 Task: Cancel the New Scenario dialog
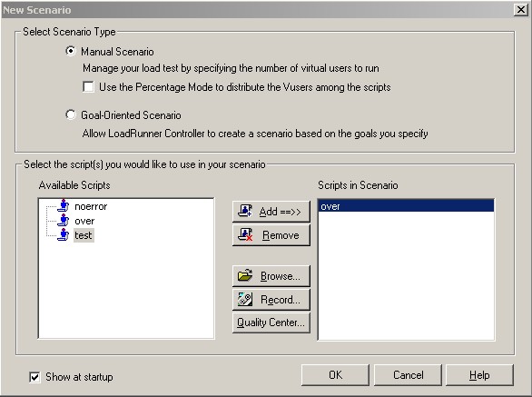click(x=408, y=375)
